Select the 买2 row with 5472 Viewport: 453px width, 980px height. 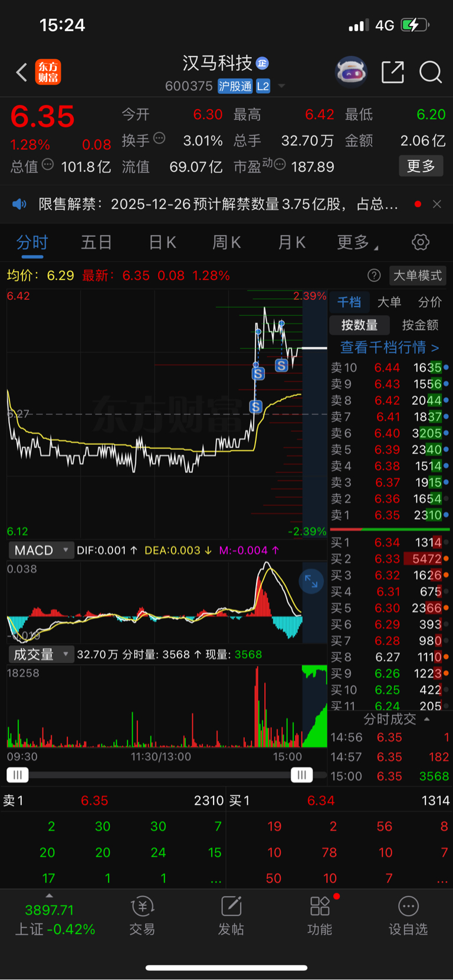click(x=389, y=559)
